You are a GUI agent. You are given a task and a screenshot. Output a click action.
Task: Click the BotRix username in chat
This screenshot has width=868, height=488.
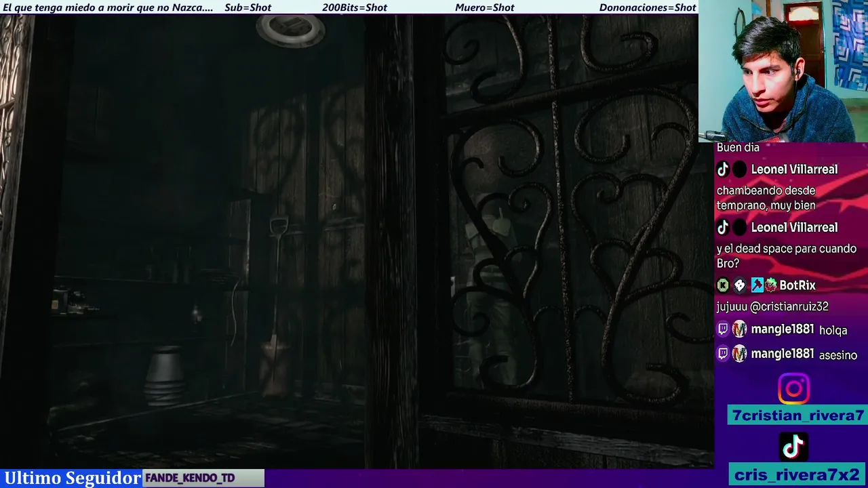click(797, 285)
